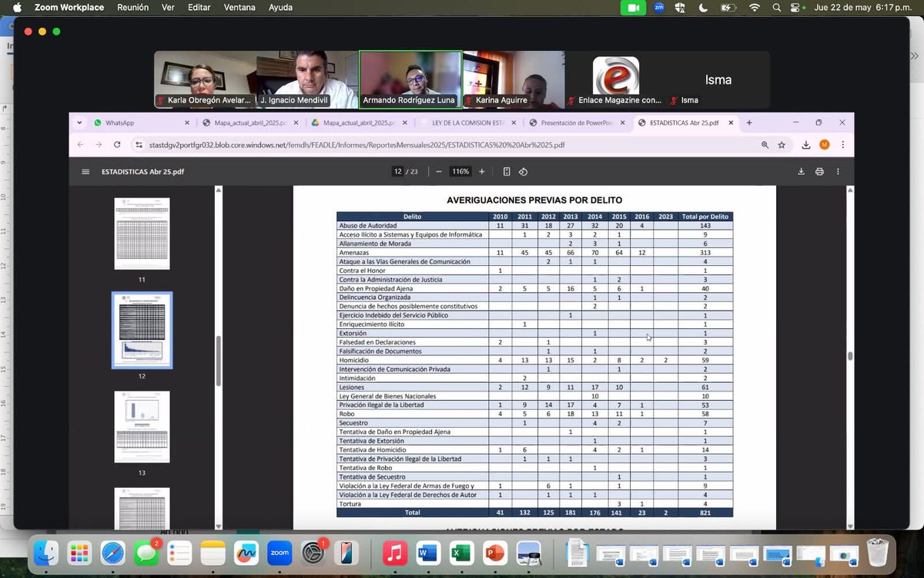Select Armando Rodríguez Luna video tile
This screenshot has height=578, width=924.
pyautogui.click(x=410, y=79)
